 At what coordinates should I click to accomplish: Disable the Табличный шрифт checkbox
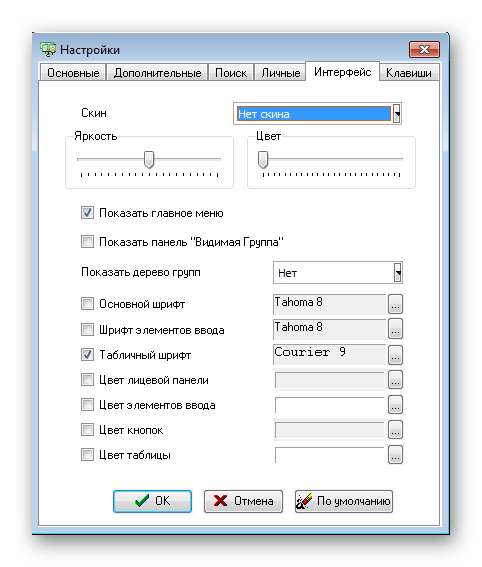[87, 355]
